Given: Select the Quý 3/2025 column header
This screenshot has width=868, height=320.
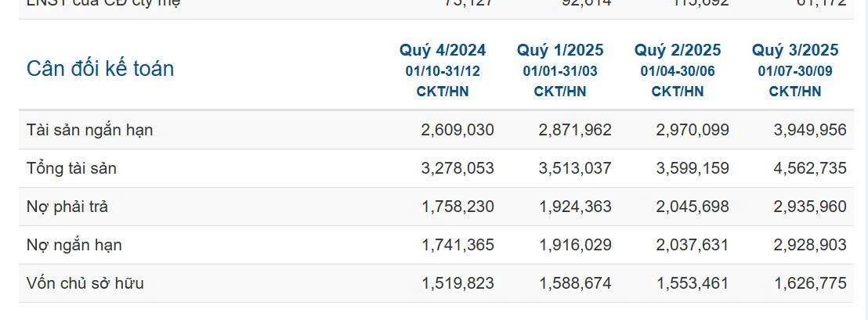Looking at the screenshot, I should click(795, 51).
